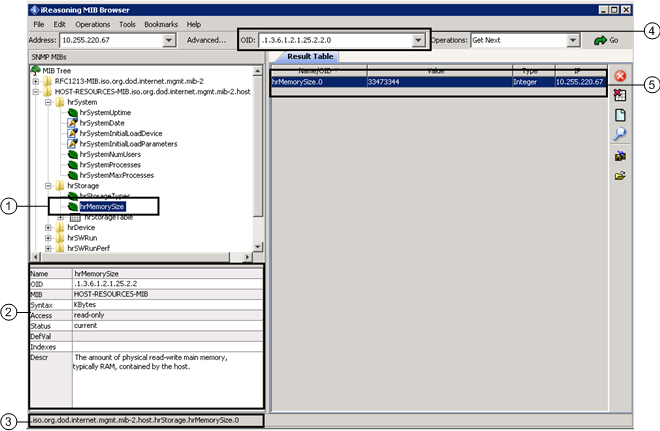Open the Bookmarks menu
This screenshot has height=431, width=660.
(162, 23)
